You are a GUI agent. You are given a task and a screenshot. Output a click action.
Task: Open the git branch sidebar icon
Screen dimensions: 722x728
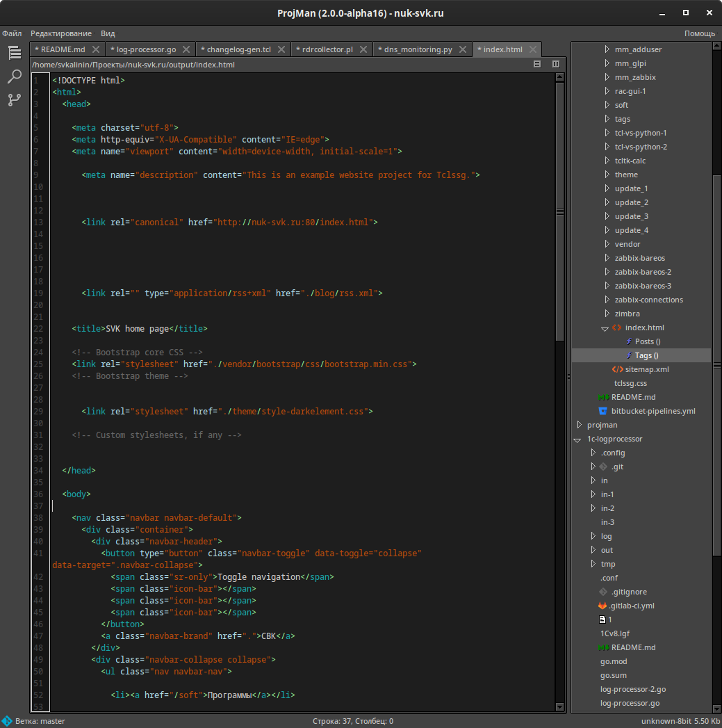[x=15, y=100]
